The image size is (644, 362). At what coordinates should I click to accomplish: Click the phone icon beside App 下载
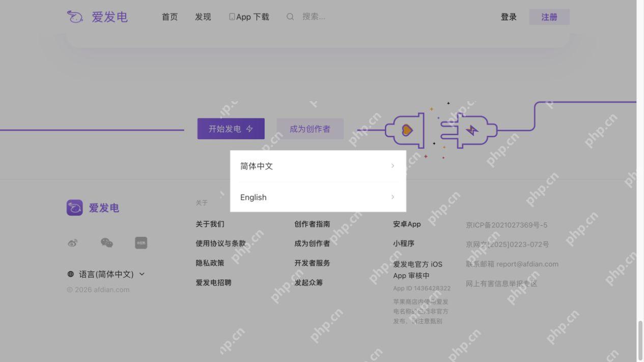coord(232,17)
